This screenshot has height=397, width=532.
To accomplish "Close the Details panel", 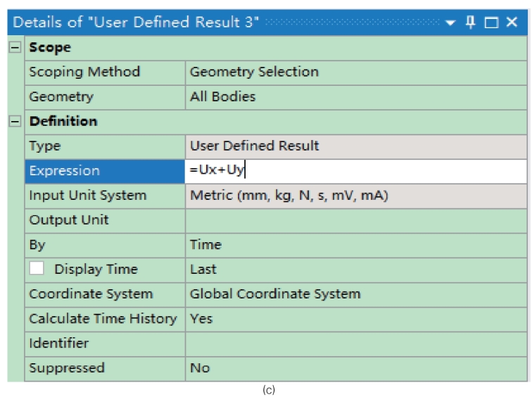I will tap(512, 22).
